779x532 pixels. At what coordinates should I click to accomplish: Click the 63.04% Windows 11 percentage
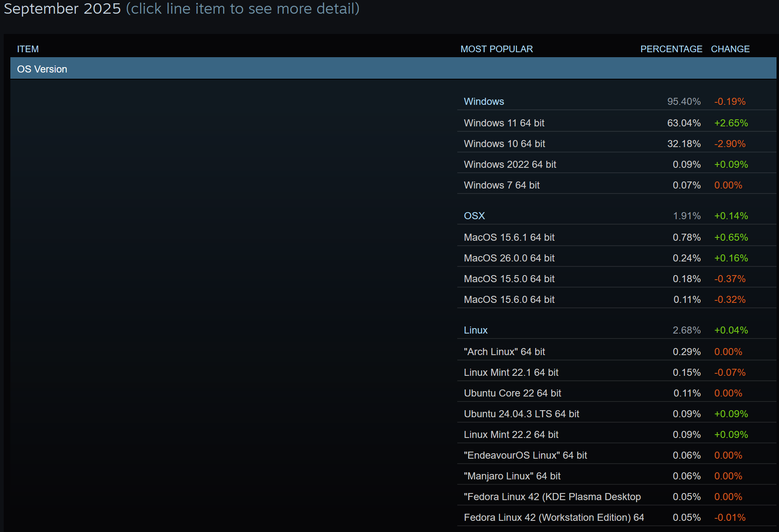[x=684, y=123]
